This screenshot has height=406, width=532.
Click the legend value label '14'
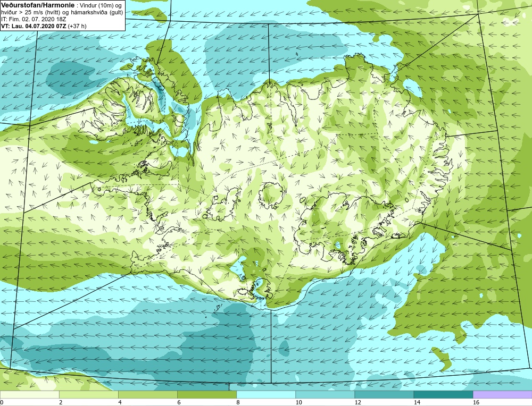(x=417, y=402)
